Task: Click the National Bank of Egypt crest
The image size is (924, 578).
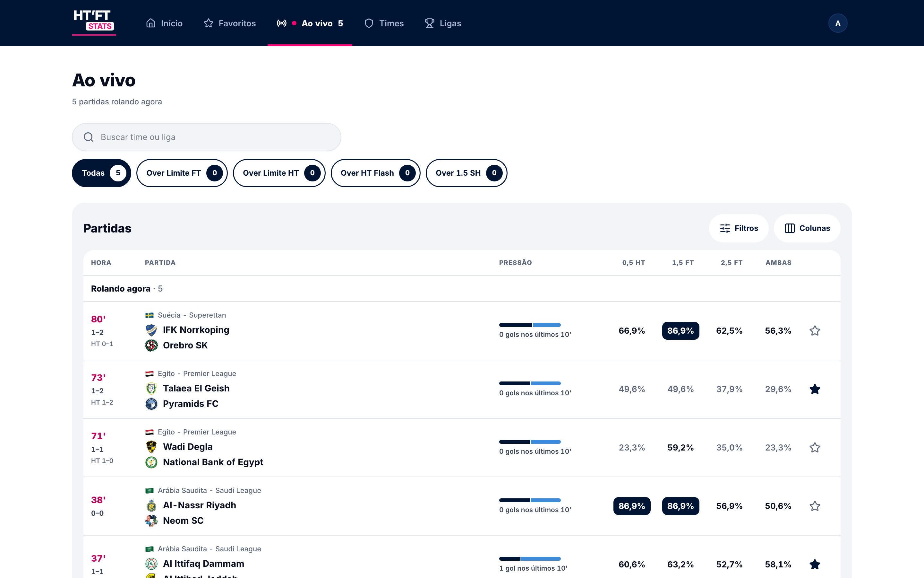Action: point(151,462)
